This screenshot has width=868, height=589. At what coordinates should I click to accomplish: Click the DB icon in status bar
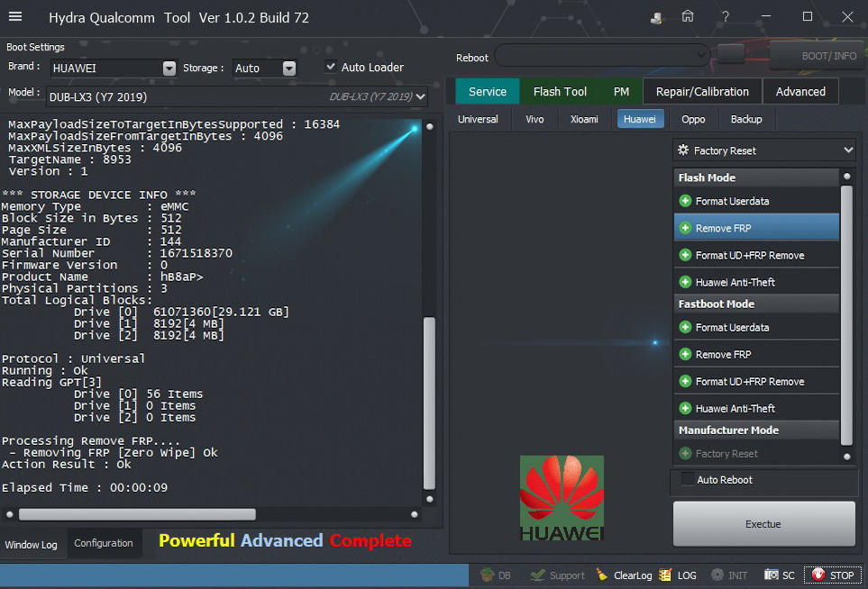(487, 575)
